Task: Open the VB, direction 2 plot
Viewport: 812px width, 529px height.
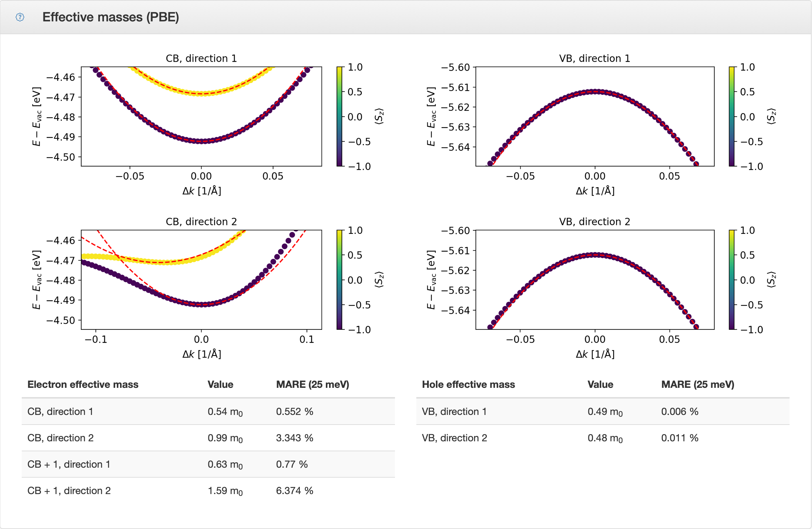Action: [x=595, y=279]
